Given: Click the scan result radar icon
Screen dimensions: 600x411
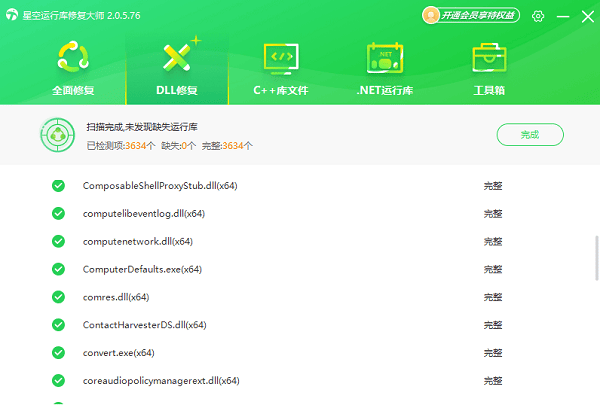Looking at the screenshot, I should [58, 135].
